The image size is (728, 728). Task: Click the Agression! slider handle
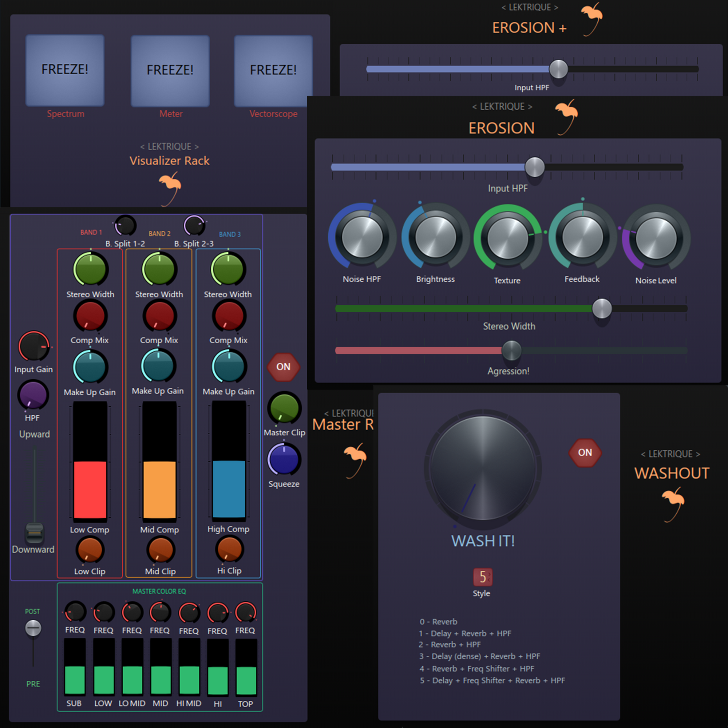point(511,351)
